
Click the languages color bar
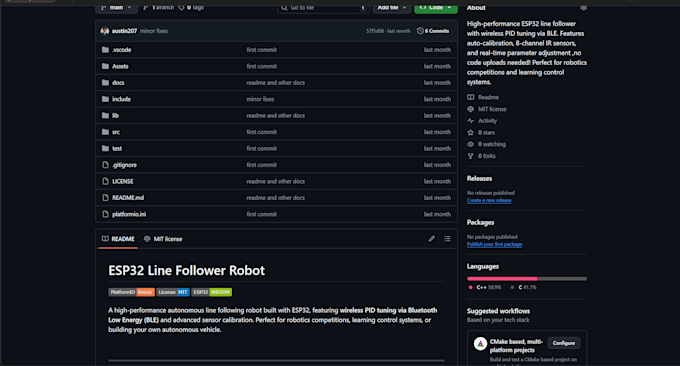coord(527,278)
